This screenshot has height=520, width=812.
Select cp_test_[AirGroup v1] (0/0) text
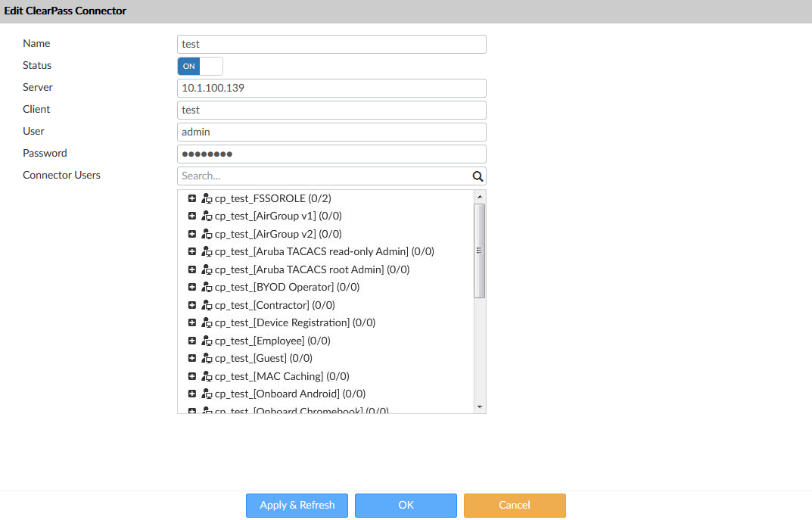coord(278,216)
